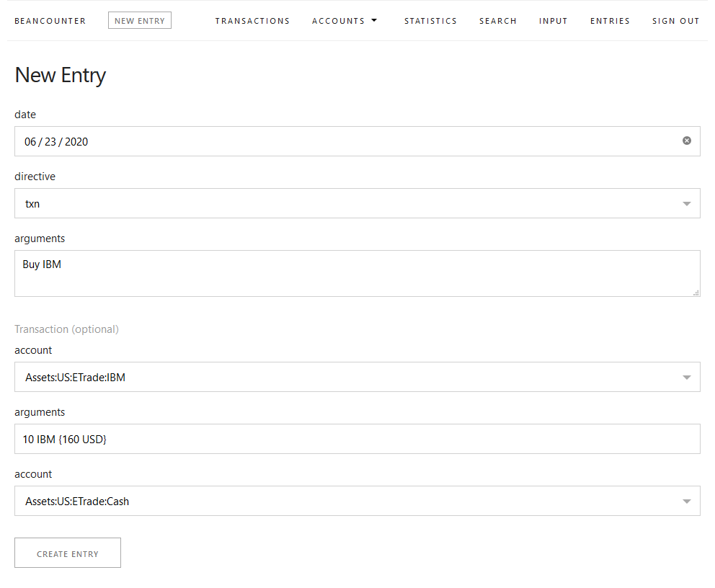The height and width of the screenshot is (588, 715).
Task: Click the BEANCOUNTER home link
Action: coord(50,20)
